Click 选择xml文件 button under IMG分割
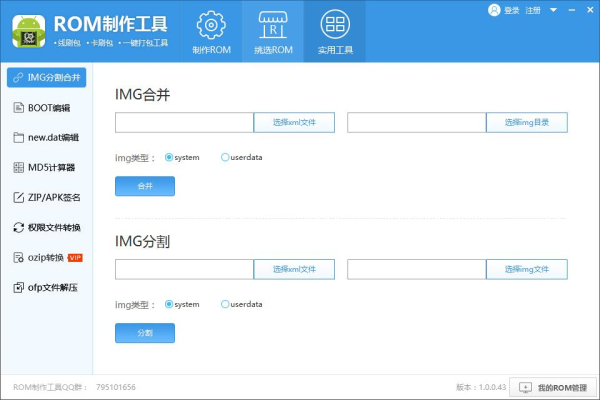The width and height of the screenshot is (600, 400). point(294,269)
